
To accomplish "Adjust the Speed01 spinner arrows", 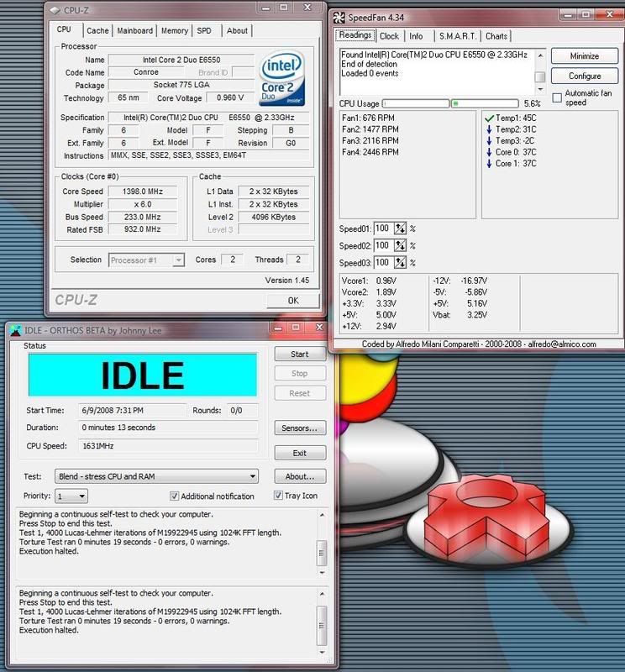I will 400,228.
